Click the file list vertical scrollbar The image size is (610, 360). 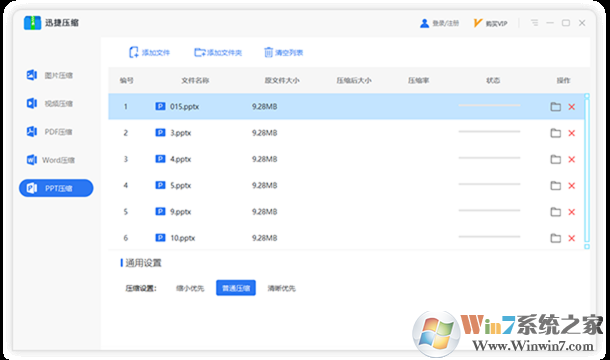point(587,171)
